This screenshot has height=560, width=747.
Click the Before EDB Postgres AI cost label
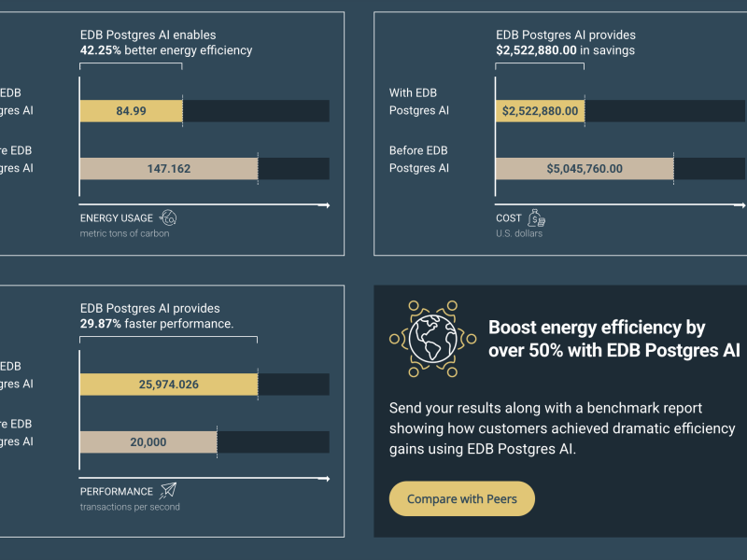click(418, 160)
